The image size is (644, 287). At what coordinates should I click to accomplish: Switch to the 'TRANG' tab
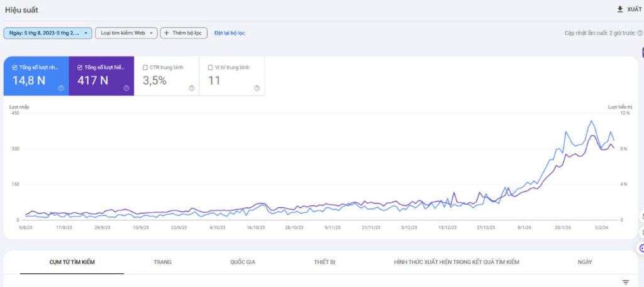pyautogui.click(x=162, y=262)
